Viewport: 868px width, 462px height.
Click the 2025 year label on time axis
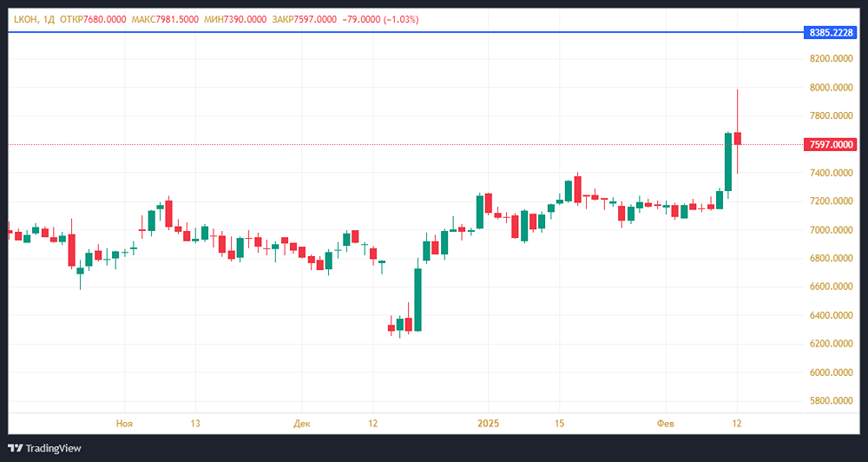(488, 424)
